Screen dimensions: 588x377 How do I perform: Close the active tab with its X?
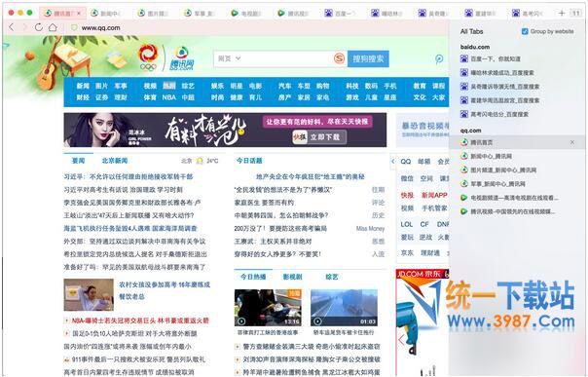tap(79, 14)
